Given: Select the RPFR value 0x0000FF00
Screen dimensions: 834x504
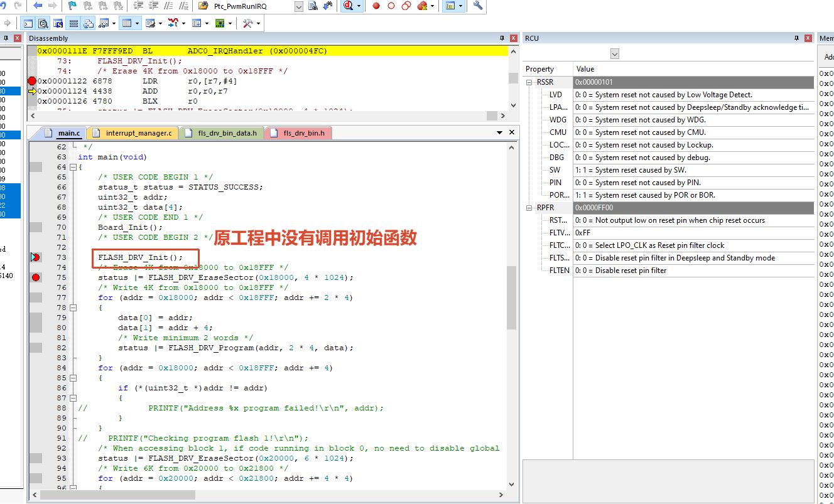Looking at the screenshot, I should (693, 208).
